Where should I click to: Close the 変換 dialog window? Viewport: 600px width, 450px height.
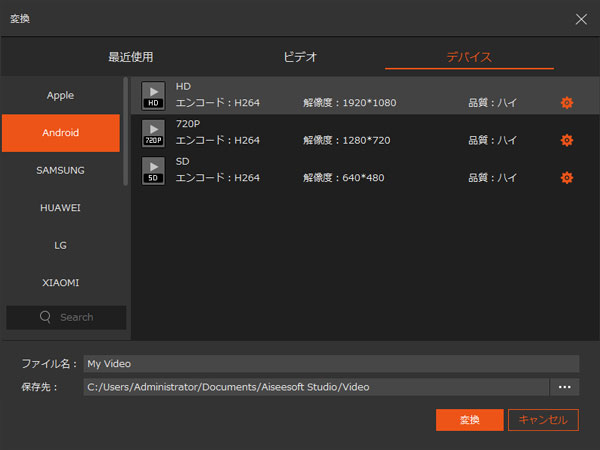pyautogui.click(x=581, y=18)
